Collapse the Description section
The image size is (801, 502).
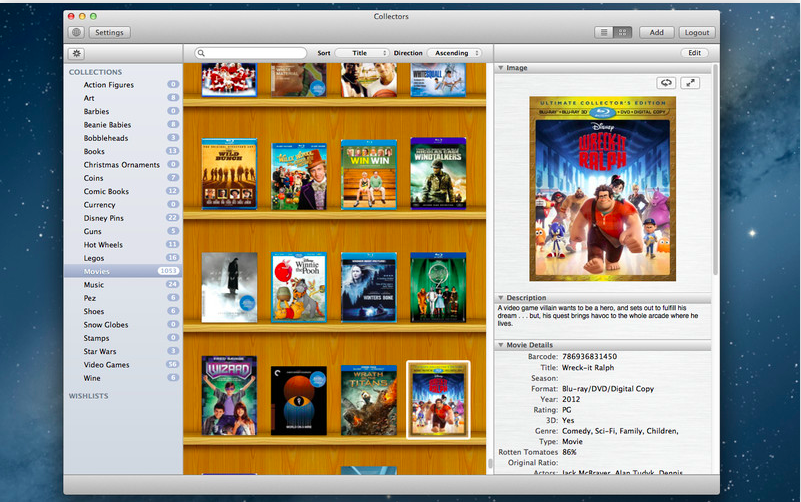click(x=501, y=298)
